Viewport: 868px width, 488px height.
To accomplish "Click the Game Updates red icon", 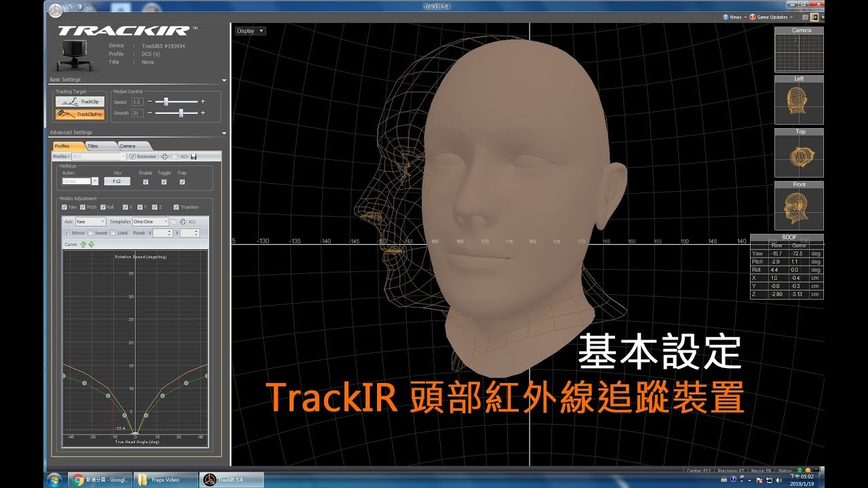I will coord(751,17).
